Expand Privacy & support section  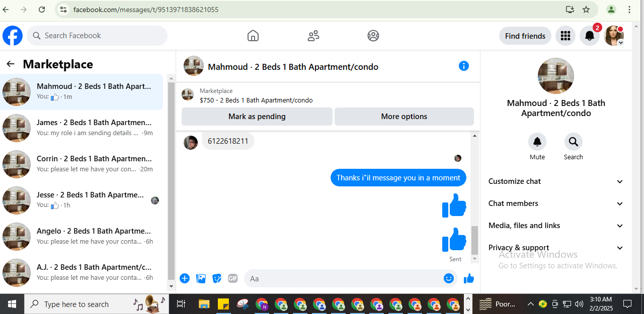tap(556, 248)
